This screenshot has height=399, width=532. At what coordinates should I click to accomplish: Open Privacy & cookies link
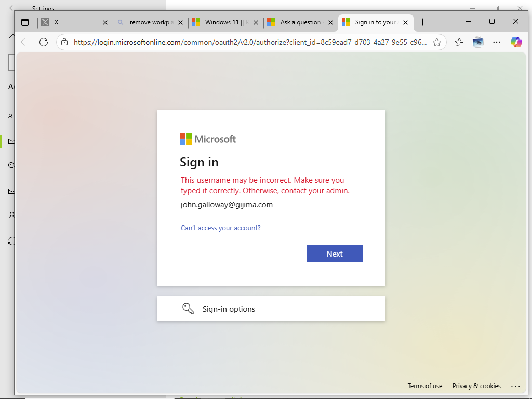476,386
